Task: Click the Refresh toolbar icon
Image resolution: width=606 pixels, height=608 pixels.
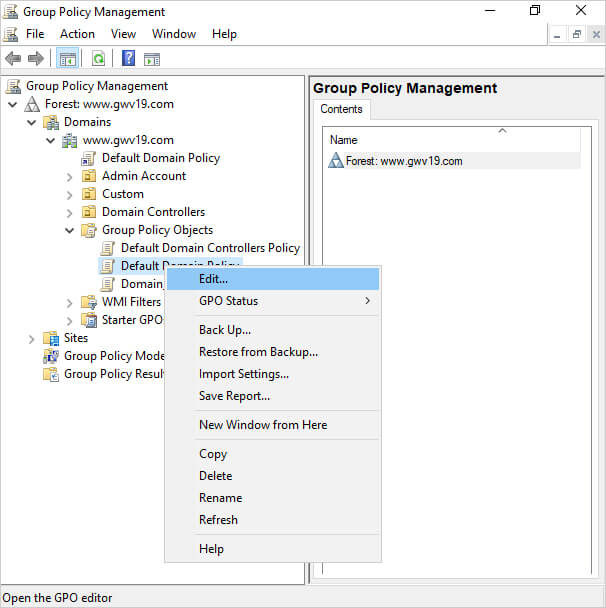Action: click(x=98, y=59)
